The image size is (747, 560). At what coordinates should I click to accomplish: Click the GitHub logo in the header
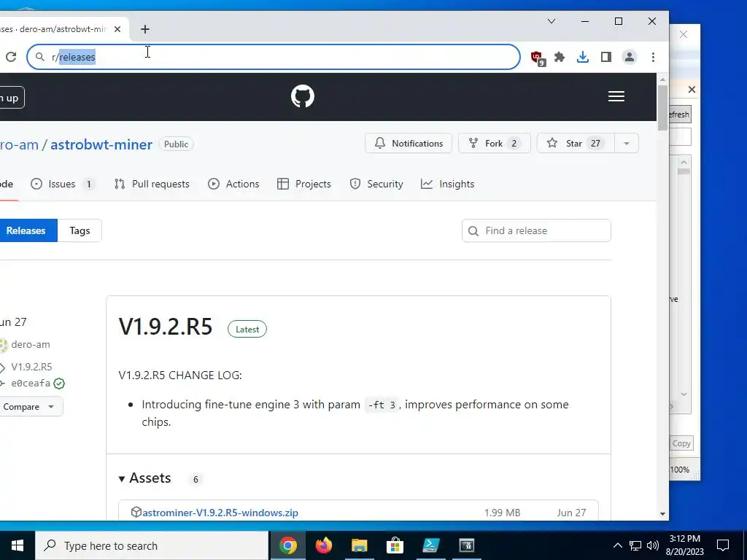coord(303,96)
